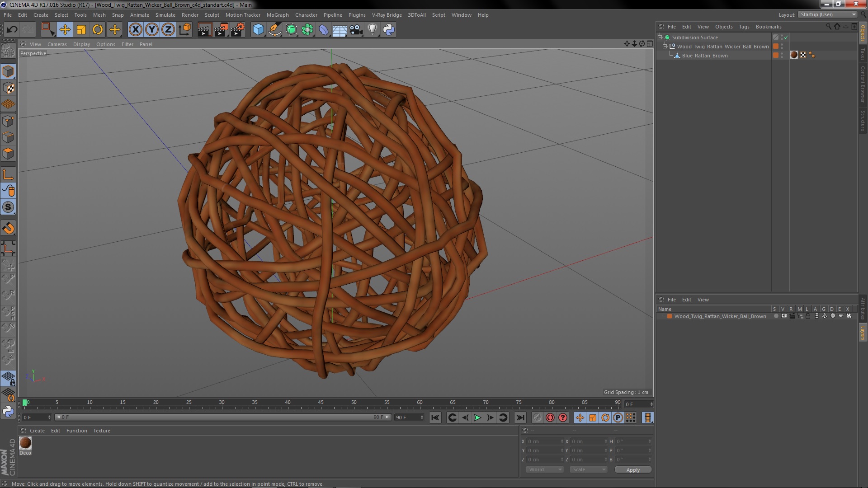Open World coordinate dropdown
The image size is (868, 488).
tap(545, 470)
